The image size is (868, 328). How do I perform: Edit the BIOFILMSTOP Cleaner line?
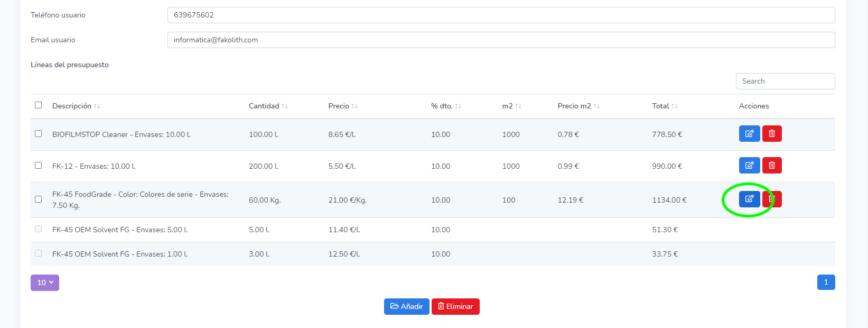[749, 134]
